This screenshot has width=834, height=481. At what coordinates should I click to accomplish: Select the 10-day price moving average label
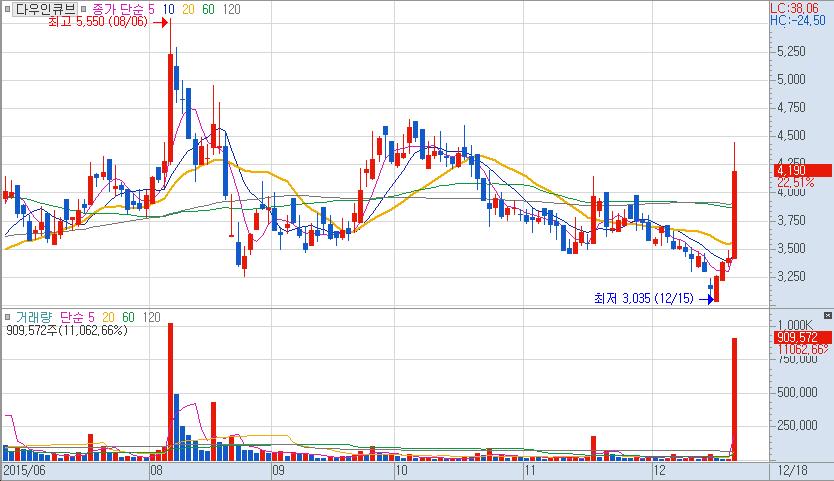(168, 8)
